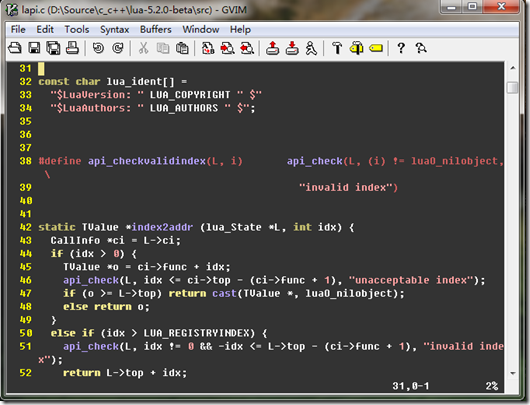Click the Save All files icon
Image resolution: width=530 pixels, height=405 pixels.
(53, 48)
